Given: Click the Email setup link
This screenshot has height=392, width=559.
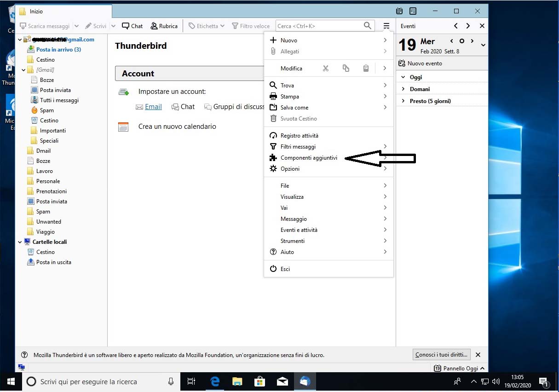Looking at the screenshot, I should tap(153, 107).
